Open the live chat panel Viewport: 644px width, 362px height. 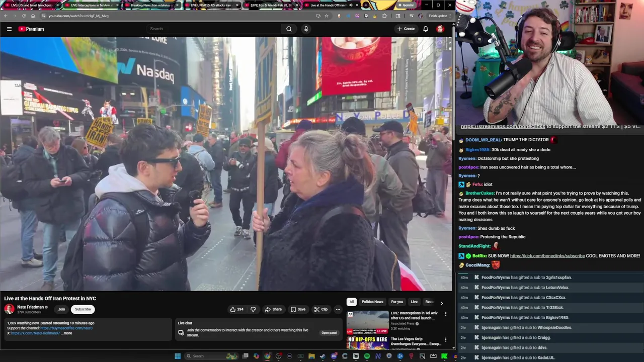pyautogui.click(x=329, y=332)
